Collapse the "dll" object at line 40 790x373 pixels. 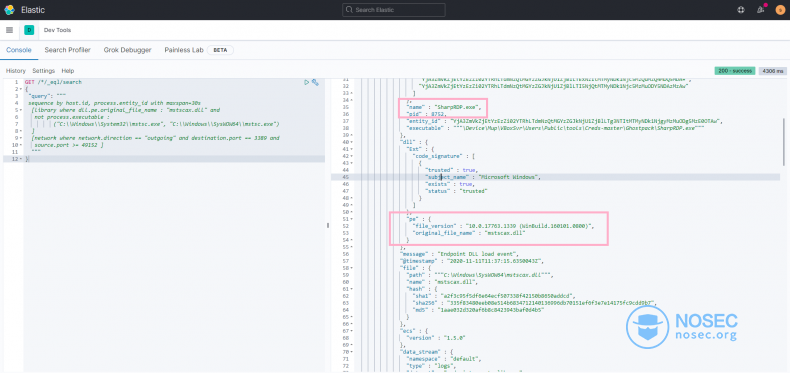(x=351, y=142)
